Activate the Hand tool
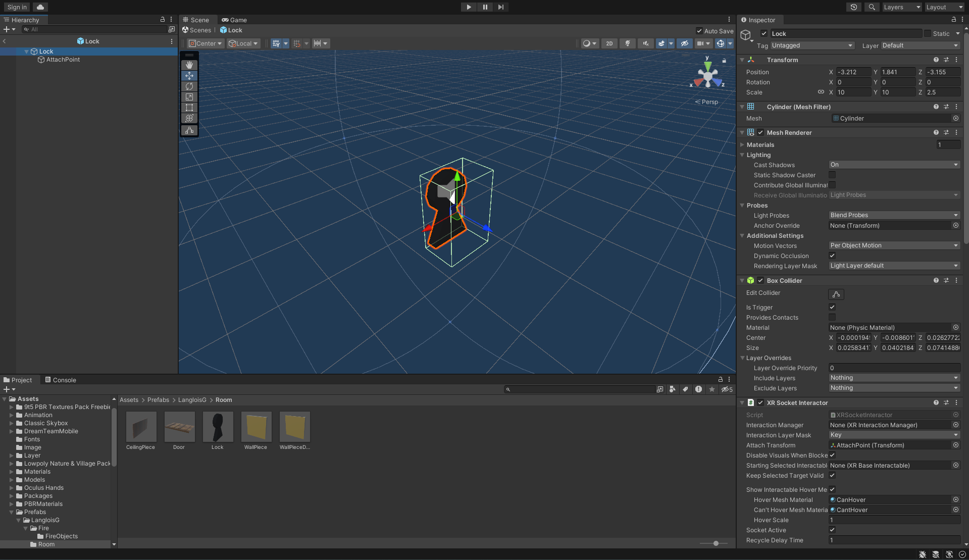The height and width of the screenshot is (560, 969). tap(189, 65)
